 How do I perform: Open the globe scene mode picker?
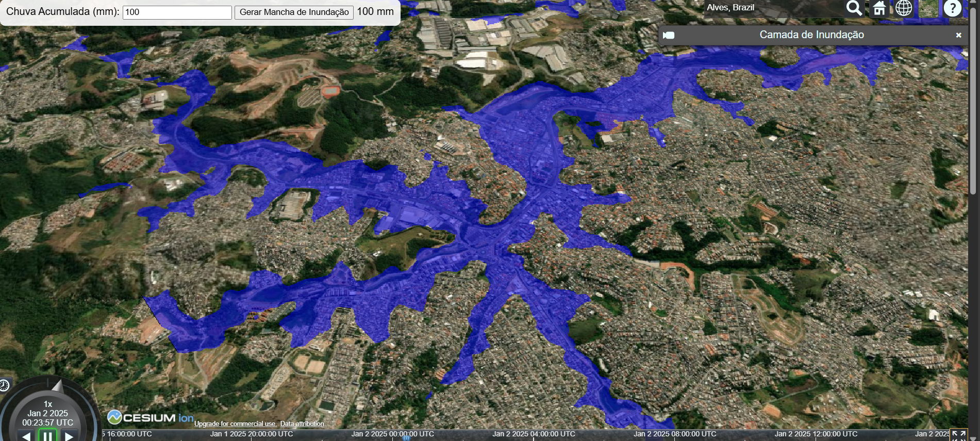904,8
